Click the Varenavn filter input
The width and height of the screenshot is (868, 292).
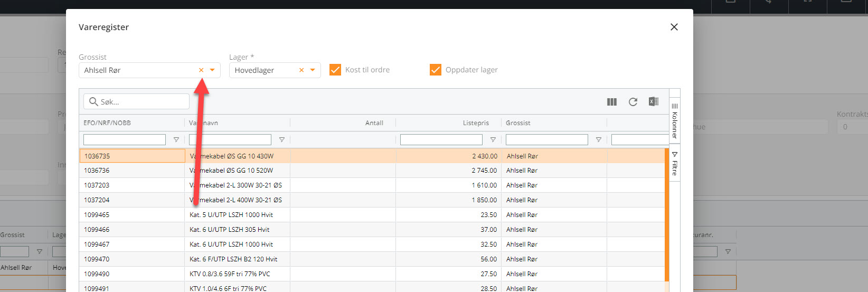point(230,139)
